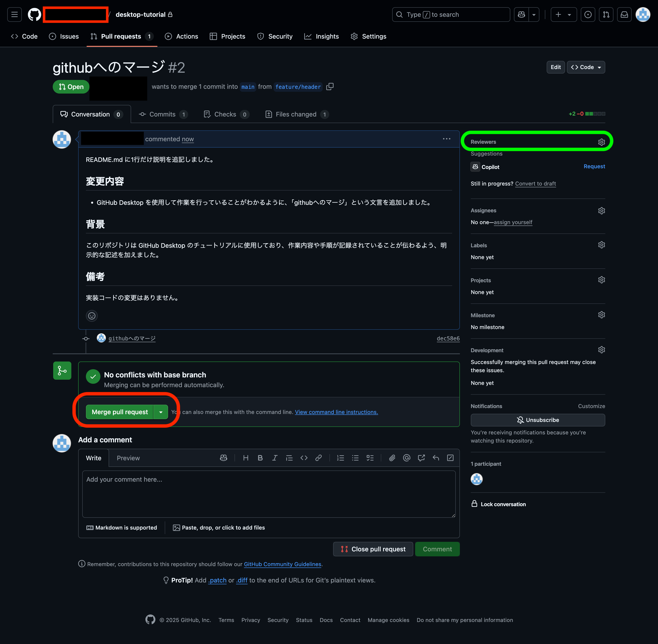Expand Copilot dropdown arrow in header
The image size is (658, 644).
(534, 15)
